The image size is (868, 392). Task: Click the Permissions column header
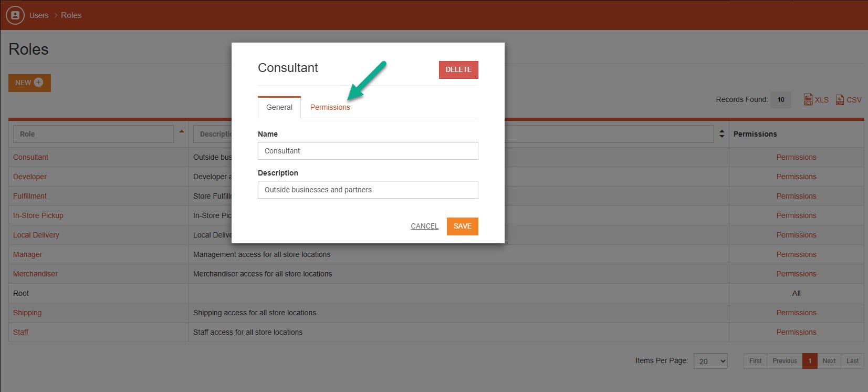(x=755, y=134)
